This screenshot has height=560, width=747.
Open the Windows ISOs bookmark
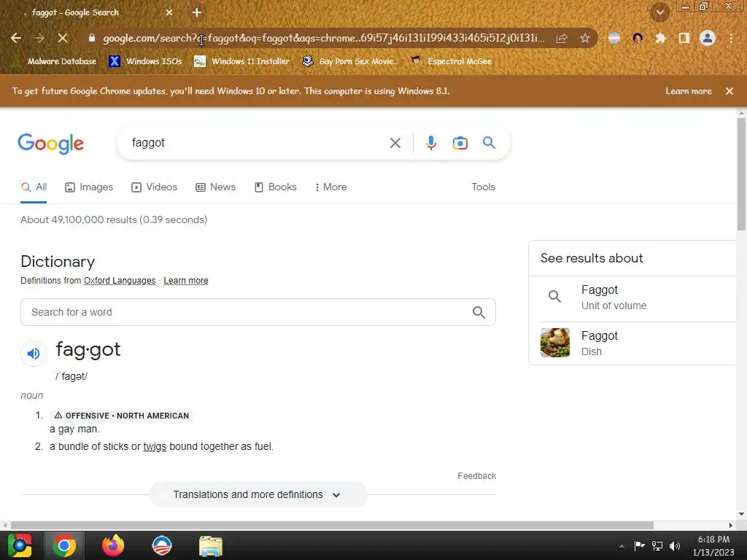click(145, 61)
